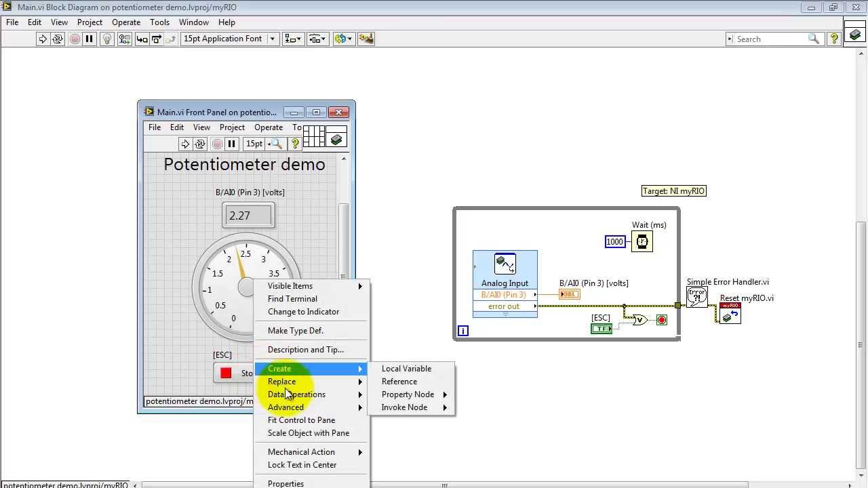868x488 pixels.
Task: Click the red Stop button on Front Panel
Action: click(x=233, y=373)
